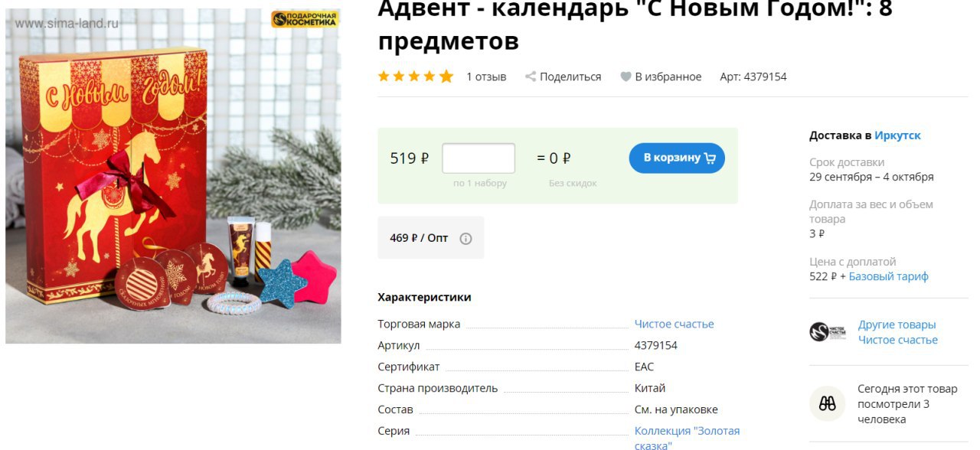Click the heart icon for В избранное
The width and height of the screenshot is (980, 450).
tap(626, 77)
